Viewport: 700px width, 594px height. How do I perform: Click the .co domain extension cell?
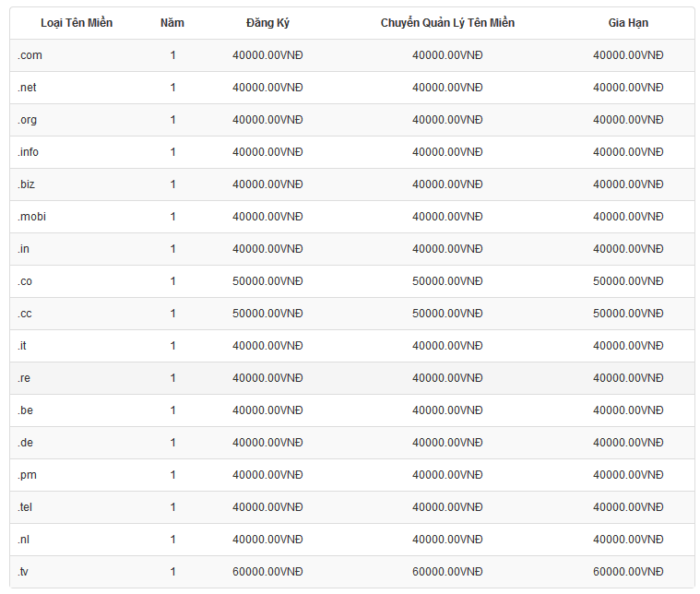25,281
